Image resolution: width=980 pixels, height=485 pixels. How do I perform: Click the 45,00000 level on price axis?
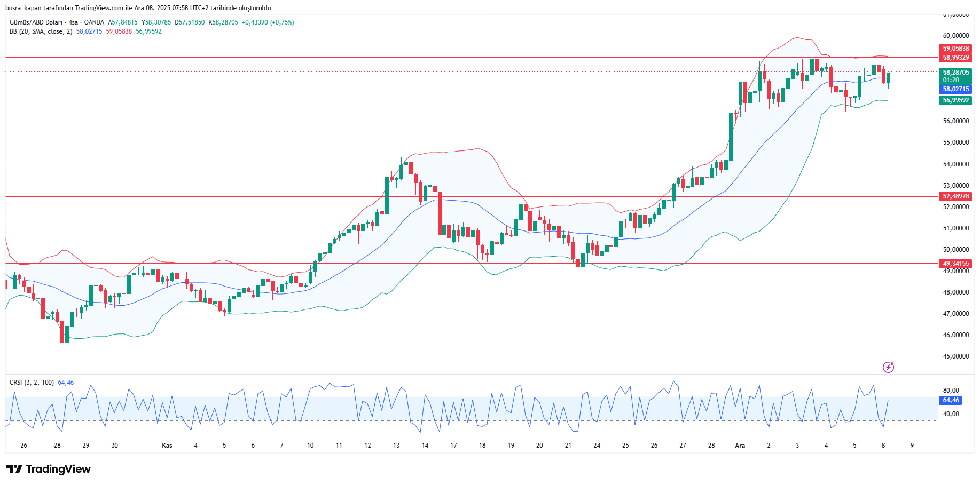pyautogui.click(x=955, y=356)
